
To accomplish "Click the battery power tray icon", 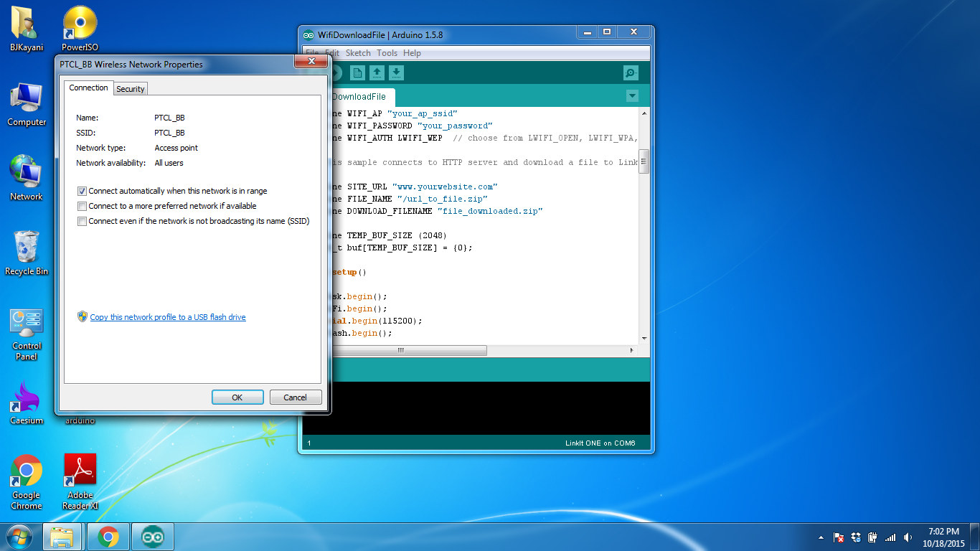I will pos(873,537).
